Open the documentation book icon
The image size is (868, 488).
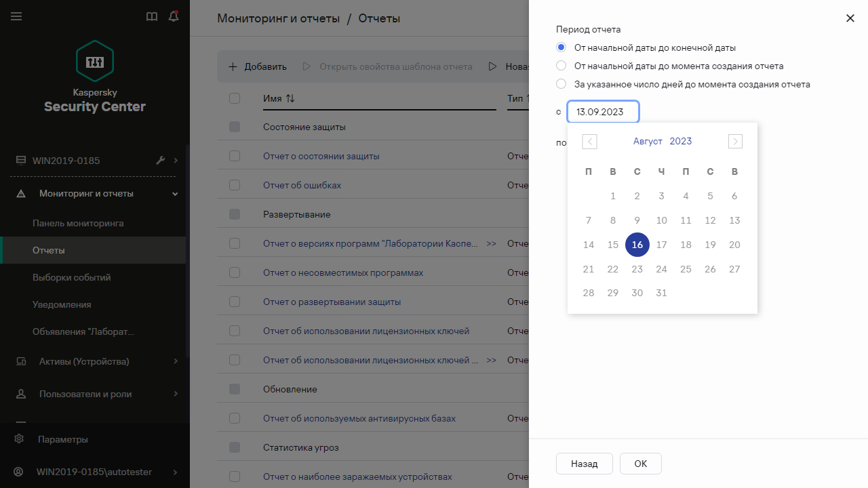[152, 16]
